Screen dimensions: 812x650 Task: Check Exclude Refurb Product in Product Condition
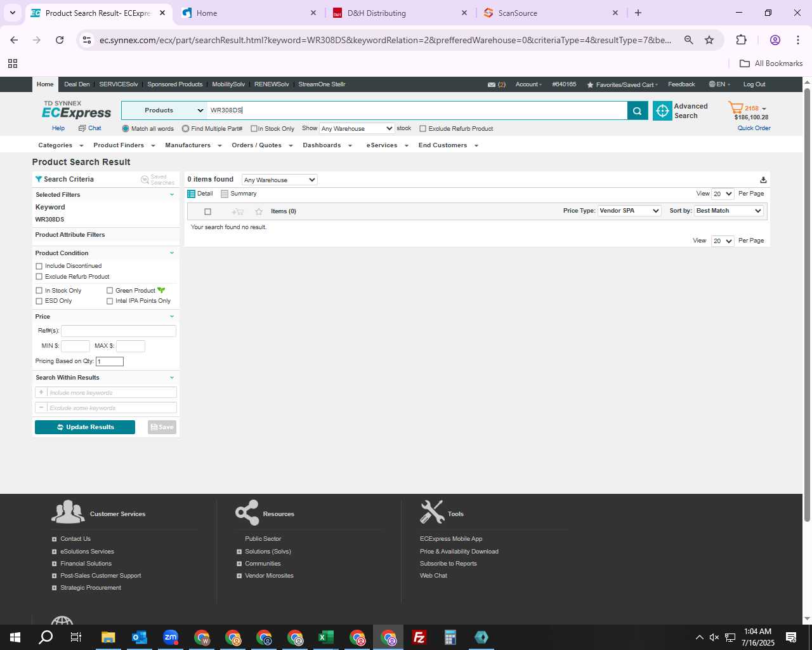[x=39, y=277]
